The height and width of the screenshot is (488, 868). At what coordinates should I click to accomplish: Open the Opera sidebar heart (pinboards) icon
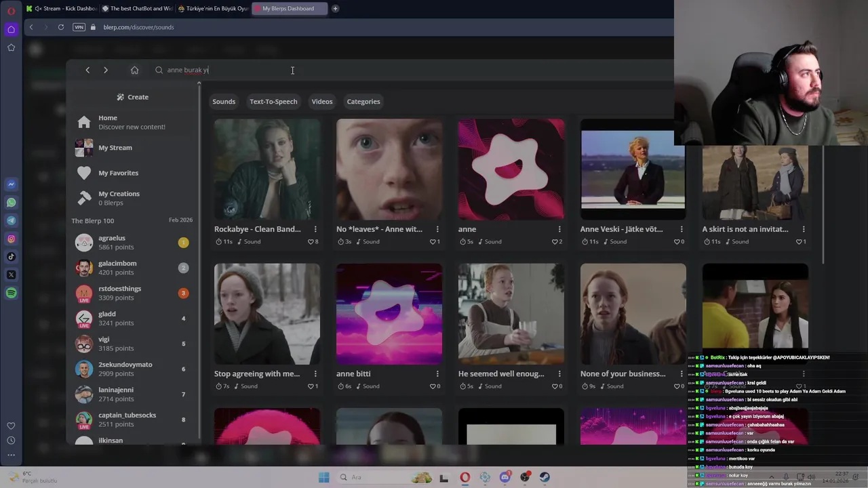pyautogui.click(x=11, y=426)
